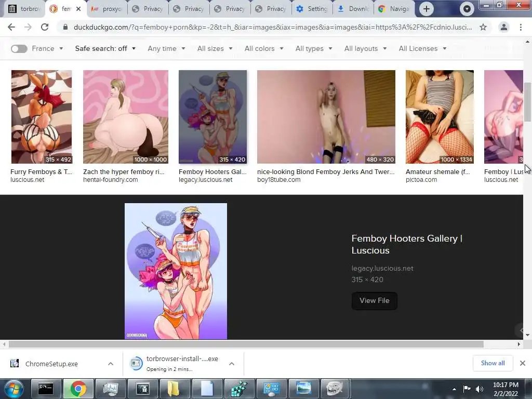Focus the address bar URL field
The height and width of the screenshot is (399, 532).
(x=272, y=27)
